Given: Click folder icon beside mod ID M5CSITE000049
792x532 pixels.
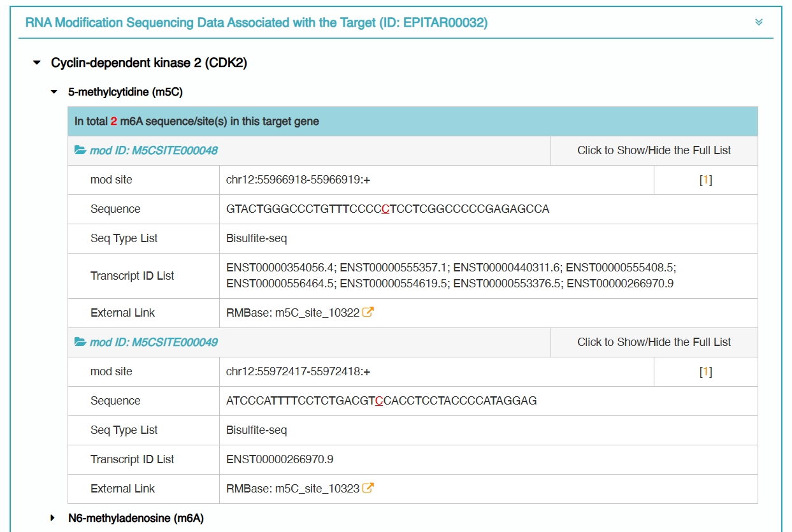Looking at the screenshot, I should tap(80, 343).
